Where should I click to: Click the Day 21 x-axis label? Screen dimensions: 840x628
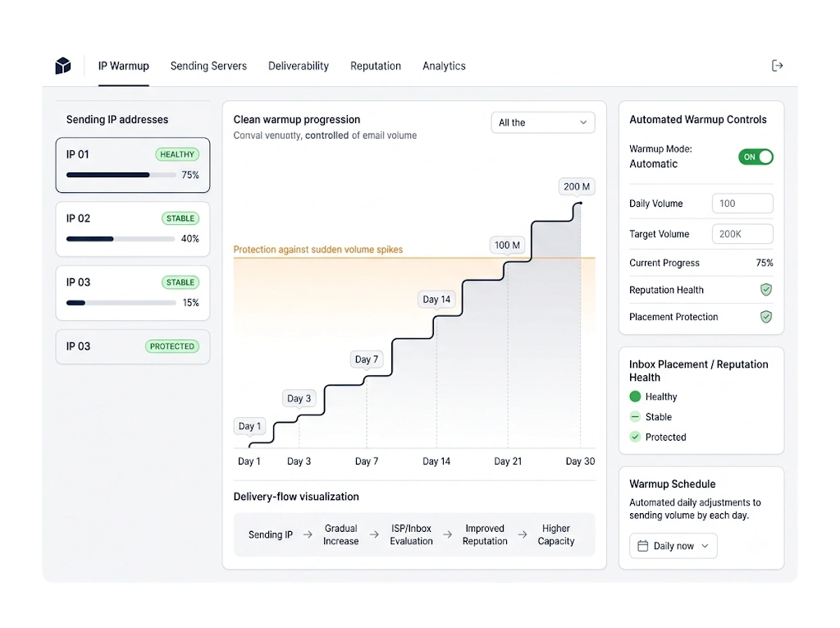click(508, 461)
